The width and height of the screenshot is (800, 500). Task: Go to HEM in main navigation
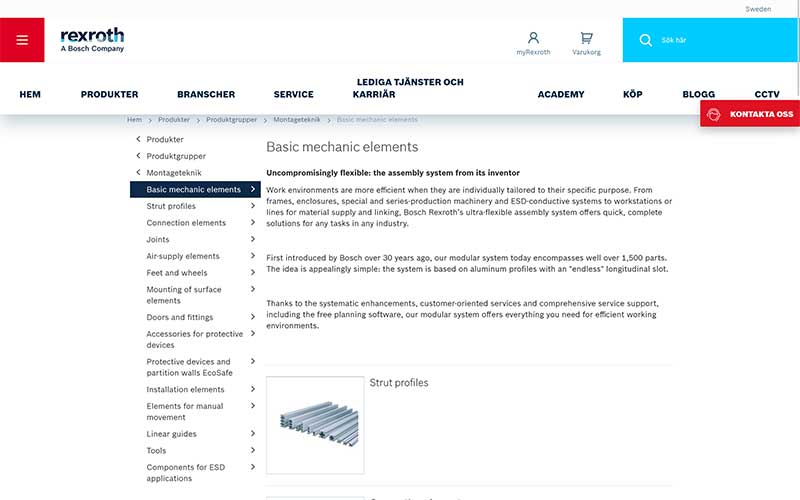pos(30,94)
